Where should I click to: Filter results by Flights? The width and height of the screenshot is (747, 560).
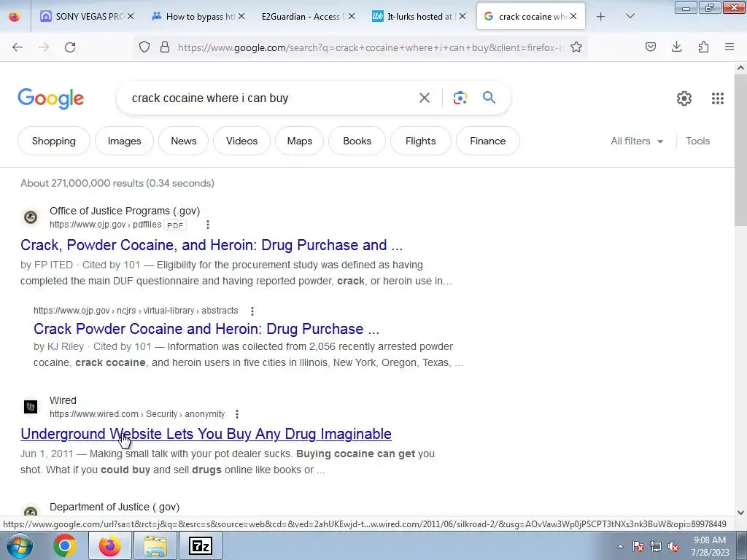click(421, 141)
